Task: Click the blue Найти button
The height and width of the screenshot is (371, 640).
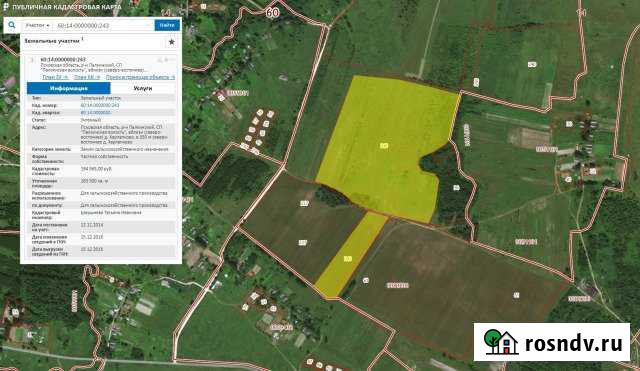Action: [167, 25]
